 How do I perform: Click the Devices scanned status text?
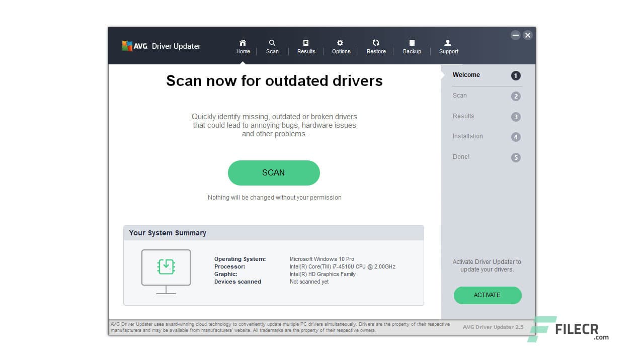pos(237,282)
